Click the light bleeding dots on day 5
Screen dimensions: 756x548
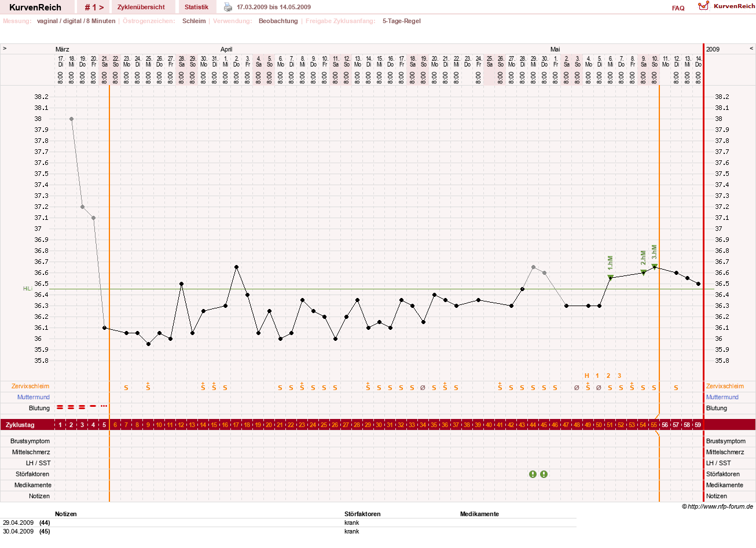[x=104, y=406]
